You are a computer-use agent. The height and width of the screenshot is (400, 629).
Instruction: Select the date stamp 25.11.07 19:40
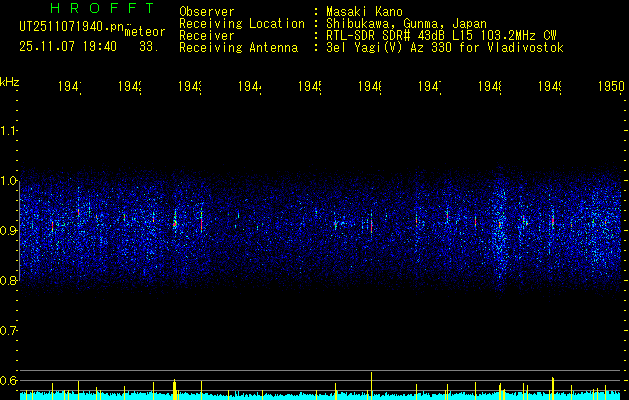pos(68,47)
